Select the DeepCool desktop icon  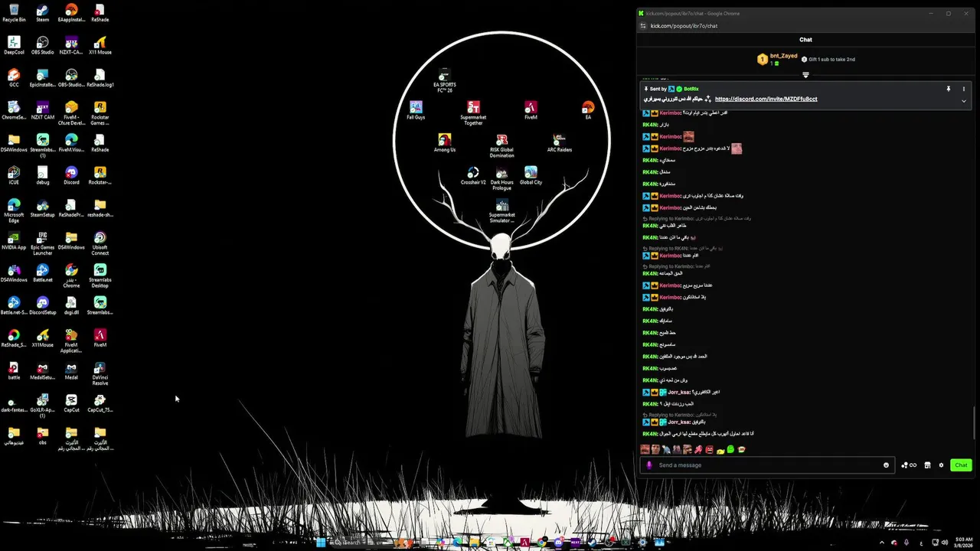point(14,45)
